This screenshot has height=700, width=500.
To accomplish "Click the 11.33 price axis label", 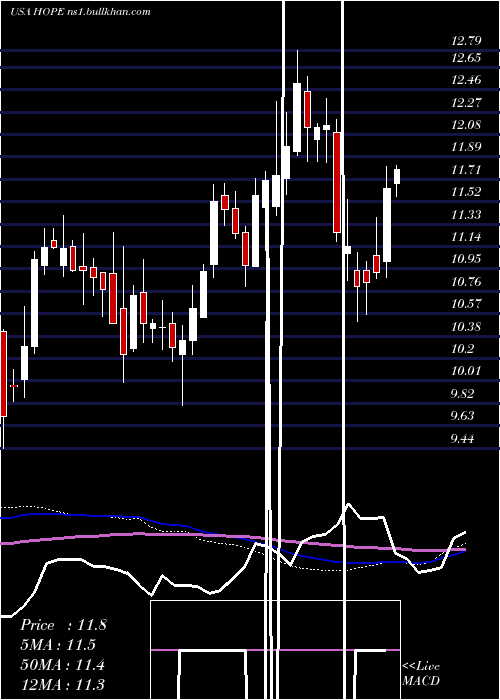I will (x=466, y=214).
